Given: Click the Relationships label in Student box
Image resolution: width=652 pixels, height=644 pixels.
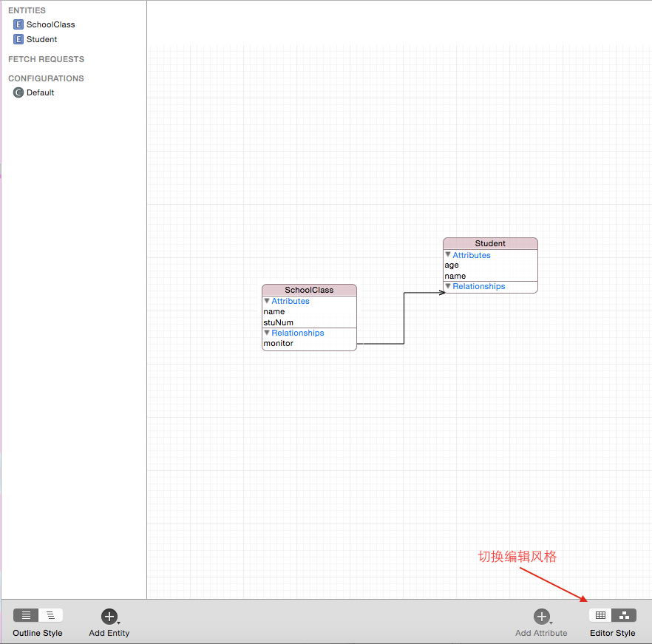Looking at the screenshot, I should coord(478,286).
